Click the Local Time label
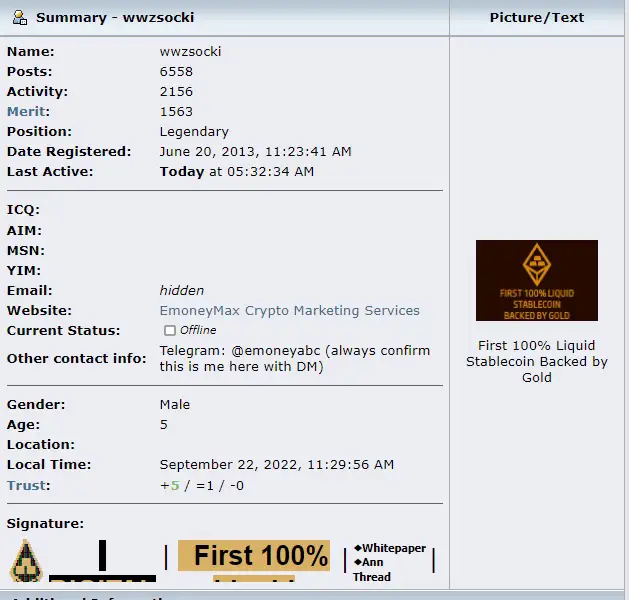The width and height of the screenshot is (629, 600). pyautogui.click(x=49, y=464)
